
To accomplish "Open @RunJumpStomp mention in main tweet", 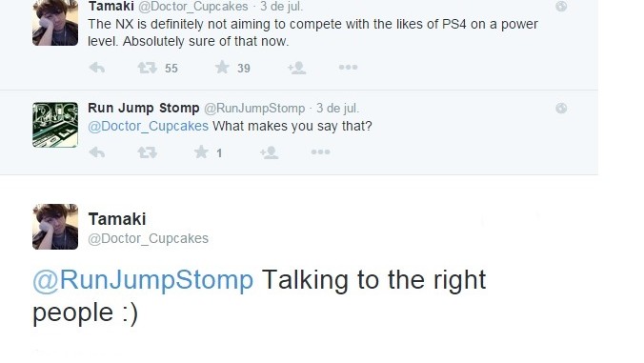I will tap(143, 280).
